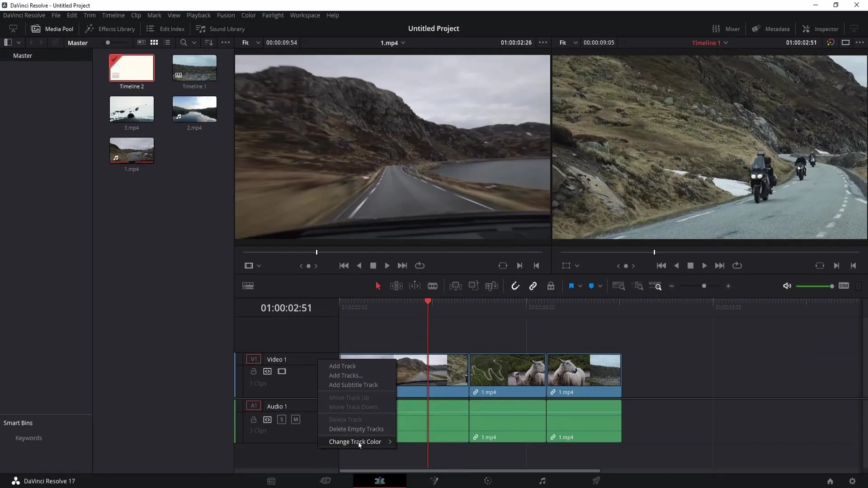This screenshot has height=488, width=868.
Task: Click the Fusion tab in menu bar
Action: pos(226,15)
